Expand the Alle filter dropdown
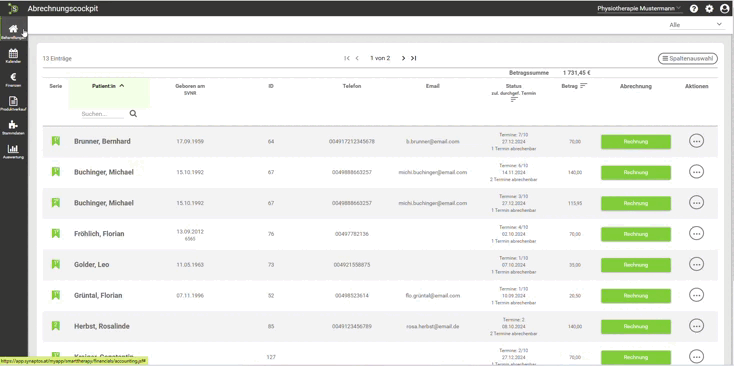 tap(696, 25)
